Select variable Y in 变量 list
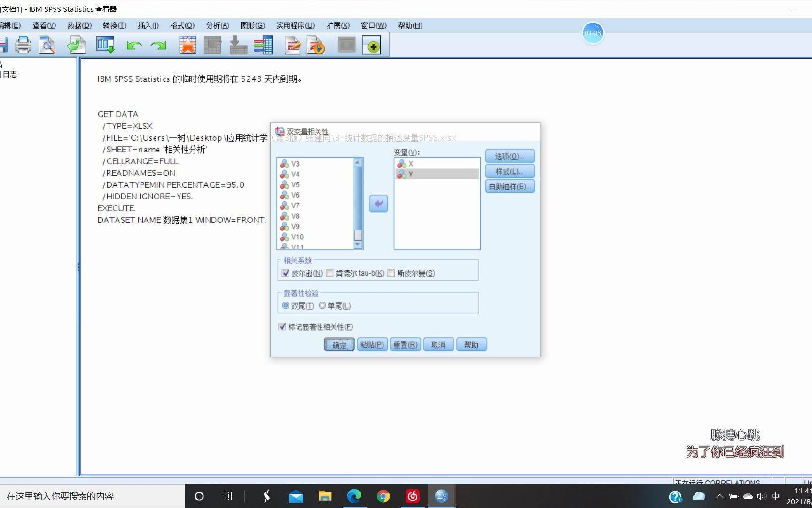Screen dimensions: 812x508 pos(437,174)
